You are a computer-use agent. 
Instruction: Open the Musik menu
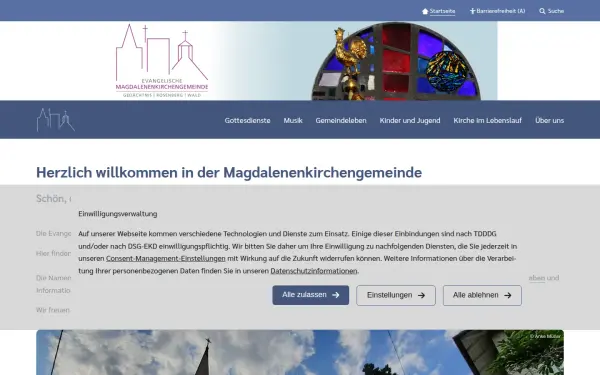293,121
